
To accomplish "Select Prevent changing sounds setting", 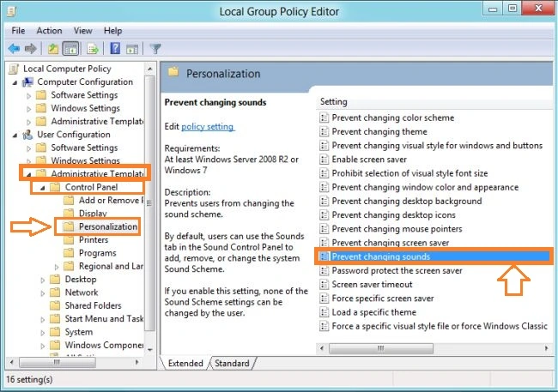I will pos(434,256).
